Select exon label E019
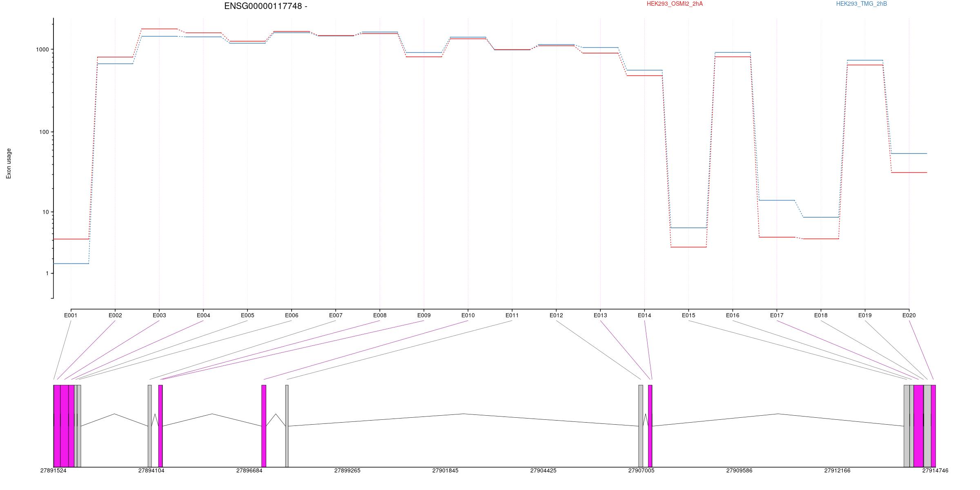Screen dimensions: 980x490 tap(865, 315)
